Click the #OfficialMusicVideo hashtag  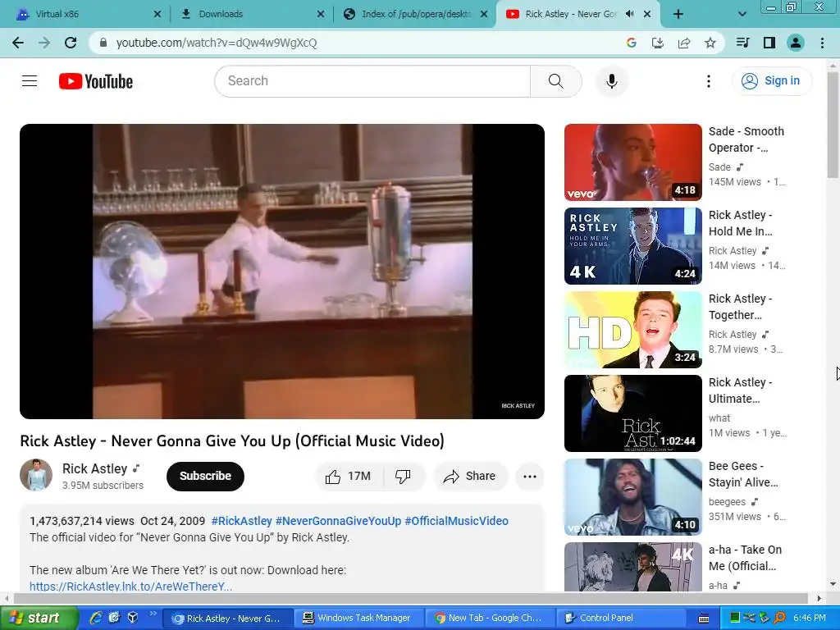coord(456,521)
